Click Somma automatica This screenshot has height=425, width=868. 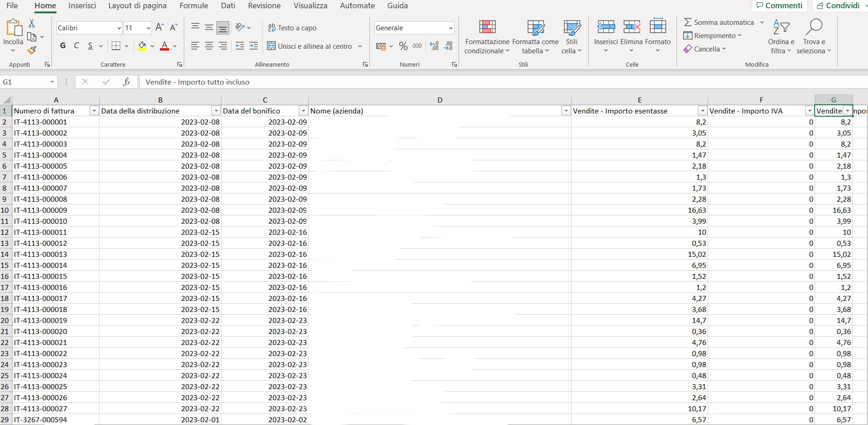point(719,22)
